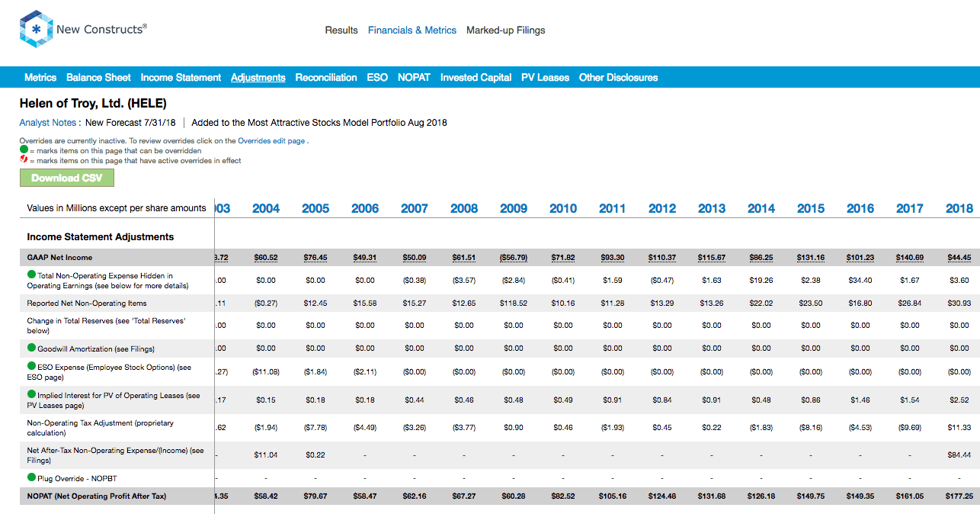
Task: Click the green override dot for Goodwill Amortization
Action: click(31, 349)
